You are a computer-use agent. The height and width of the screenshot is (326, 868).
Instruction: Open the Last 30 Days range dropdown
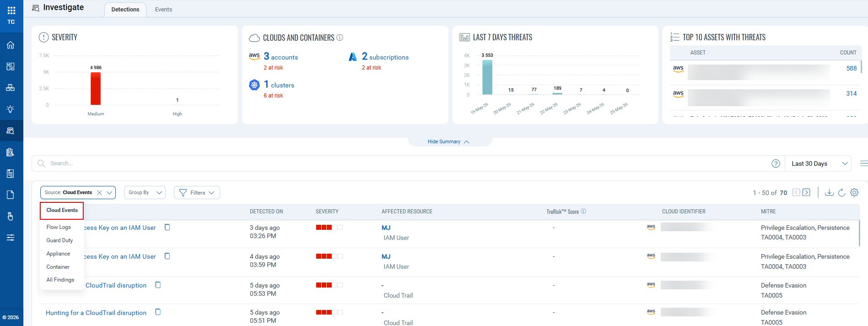coord(818,163)
